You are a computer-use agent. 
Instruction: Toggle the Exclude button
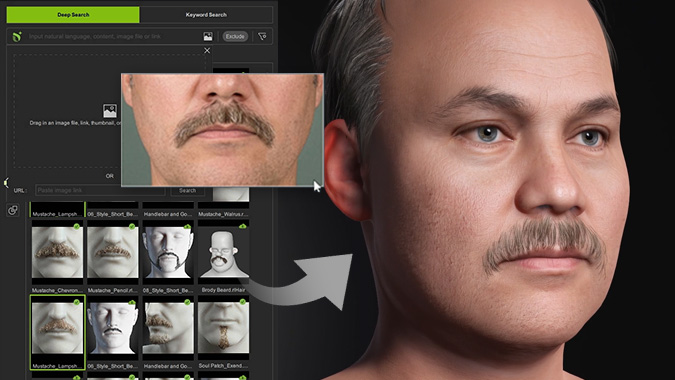(235, 37)
